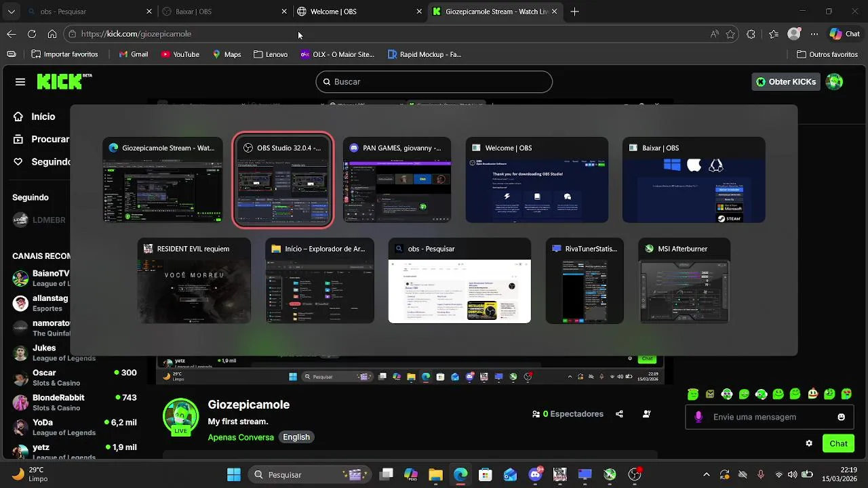
Task: Select the RivaTunerStatistics window thumbnail
Action: click(585, 281)
